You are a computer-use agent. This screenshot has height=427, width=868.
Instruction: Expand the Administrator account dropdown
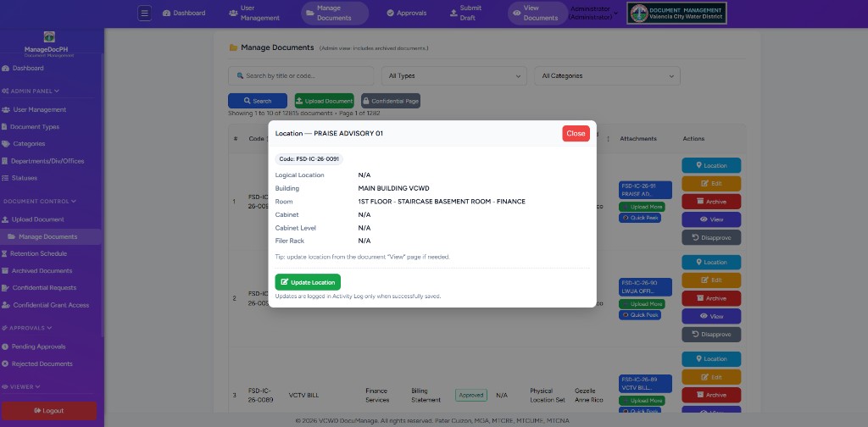pos(593,14)
